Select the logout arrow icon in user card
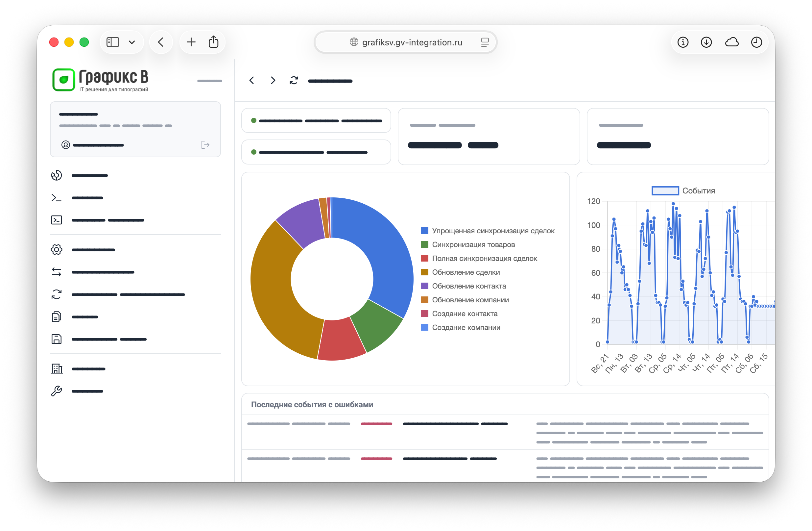 (205, 145)
